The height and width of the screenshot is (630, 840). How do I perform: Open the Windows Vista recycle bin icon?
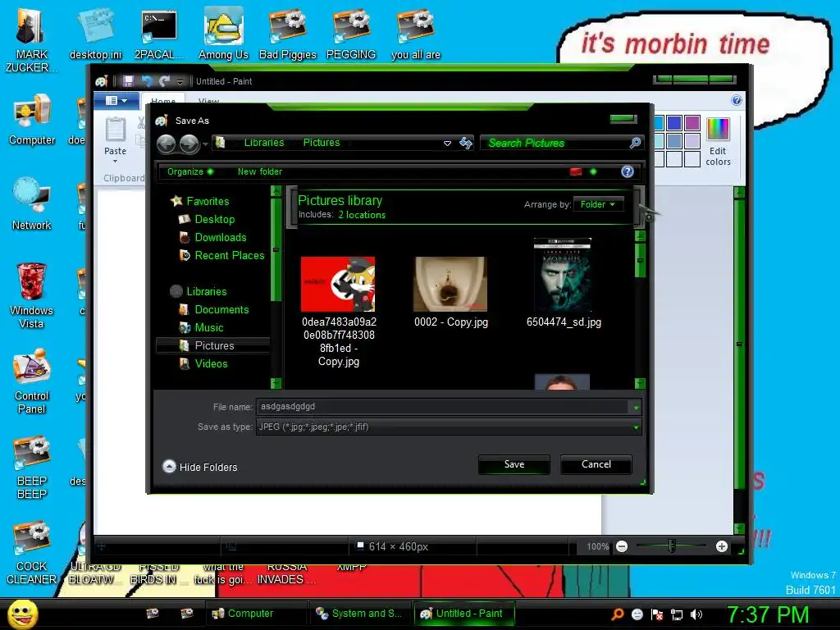[32, 296]
